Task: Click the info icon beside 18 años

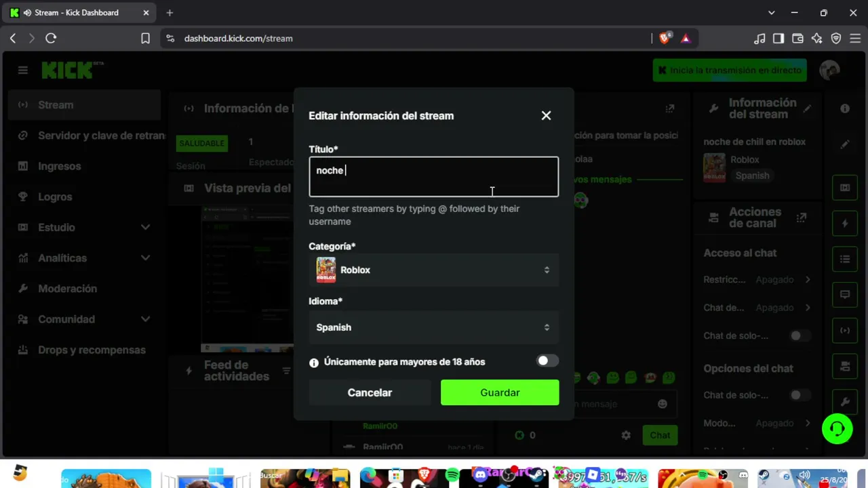Action: click(314, 363)
